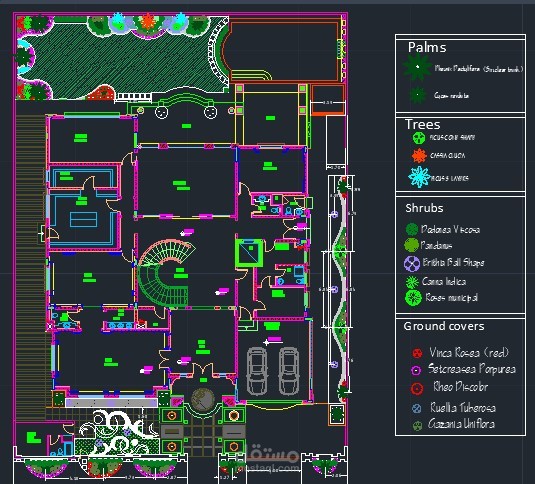Select the right car in the garage

(289, 371)
